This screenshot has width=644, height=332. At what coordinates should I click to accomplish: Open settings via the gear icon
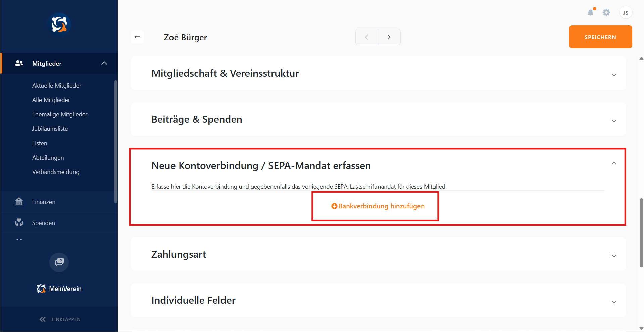(606, 13)
